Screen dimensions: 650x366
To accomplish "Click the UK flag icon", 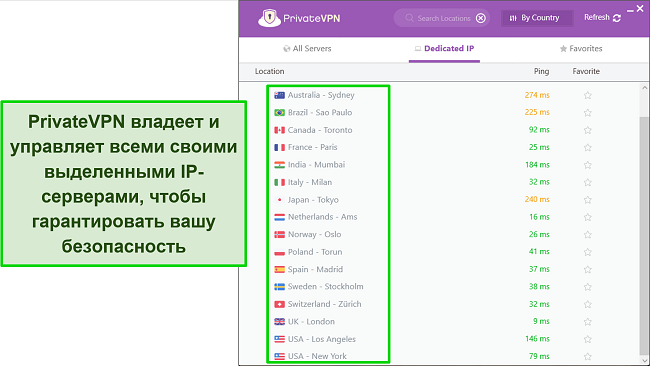I will pos(279,322).
